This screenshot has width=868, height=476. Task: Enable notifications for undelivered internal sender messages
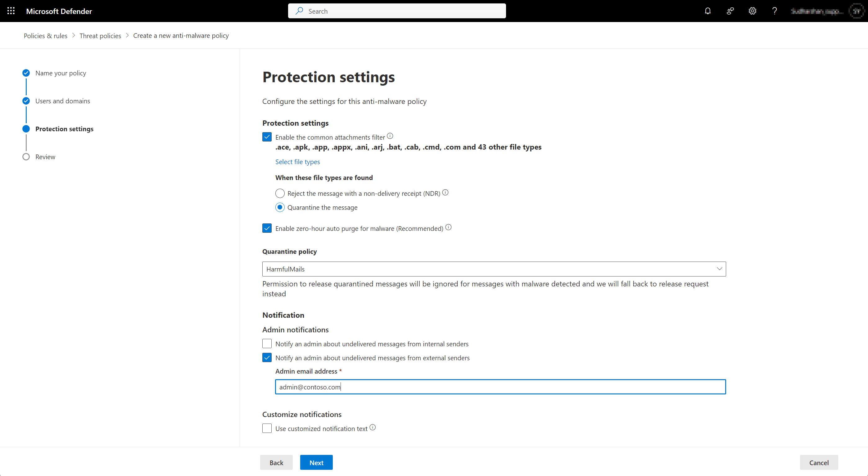click(267, 343)
